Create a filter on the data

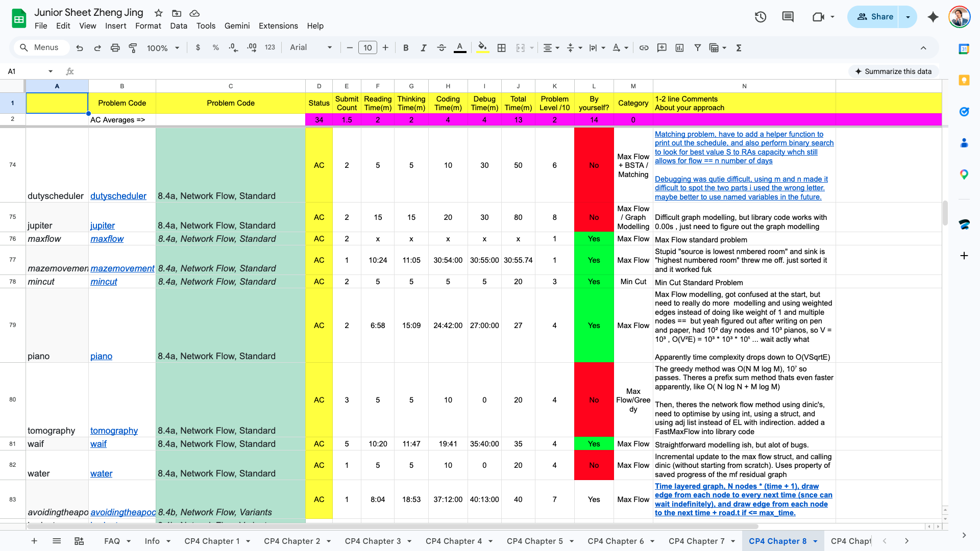coord(697,47)
